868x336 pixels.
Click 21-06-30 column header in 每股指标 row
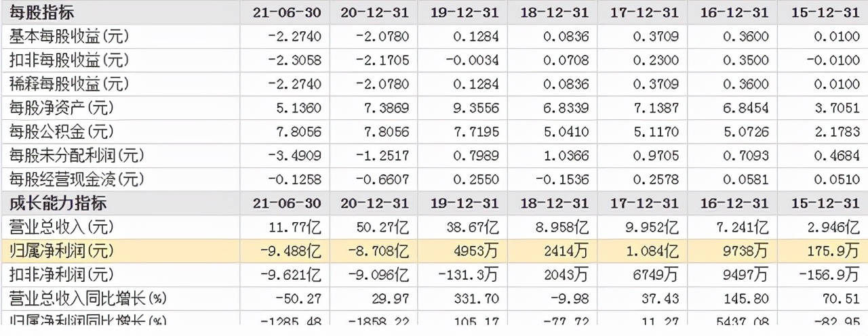[286, 12]
